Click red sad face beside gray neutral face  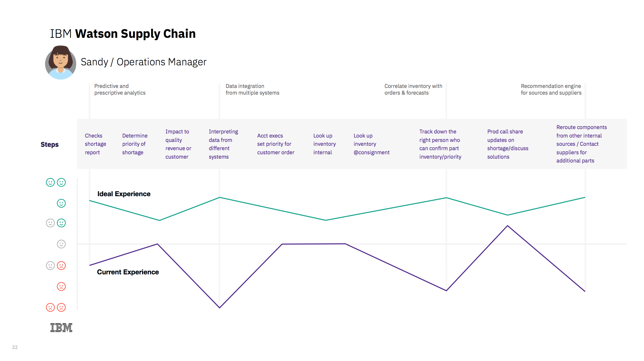click(x=61, y=265)
